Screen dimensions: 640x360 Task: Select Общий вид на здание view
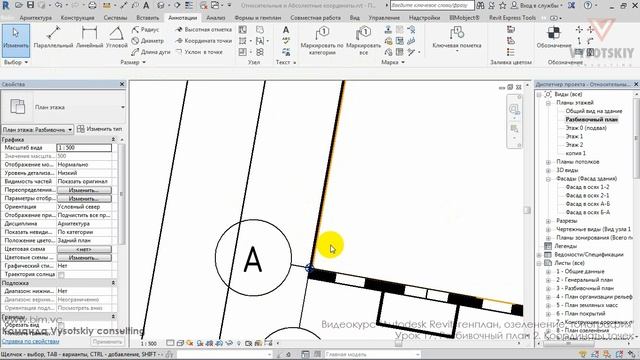pyautogui.click(x=593, y=111)
